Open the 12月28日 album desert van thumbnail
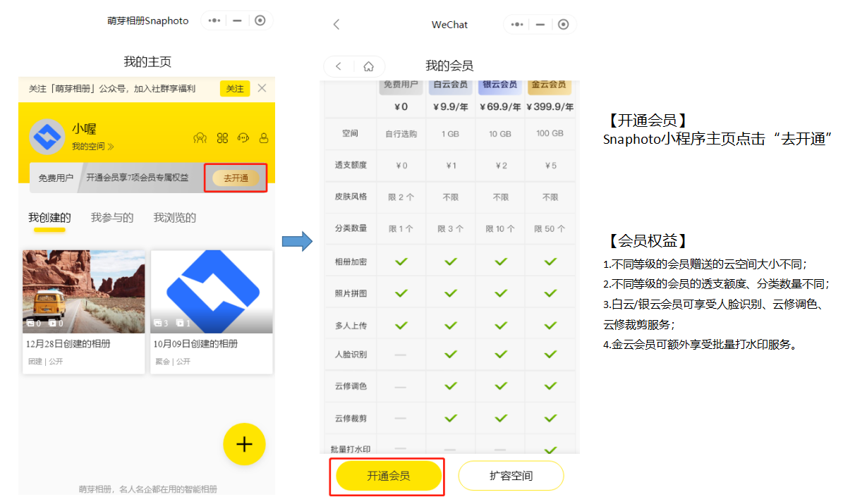Screen dimensions: 855x504 click(84, 292)
